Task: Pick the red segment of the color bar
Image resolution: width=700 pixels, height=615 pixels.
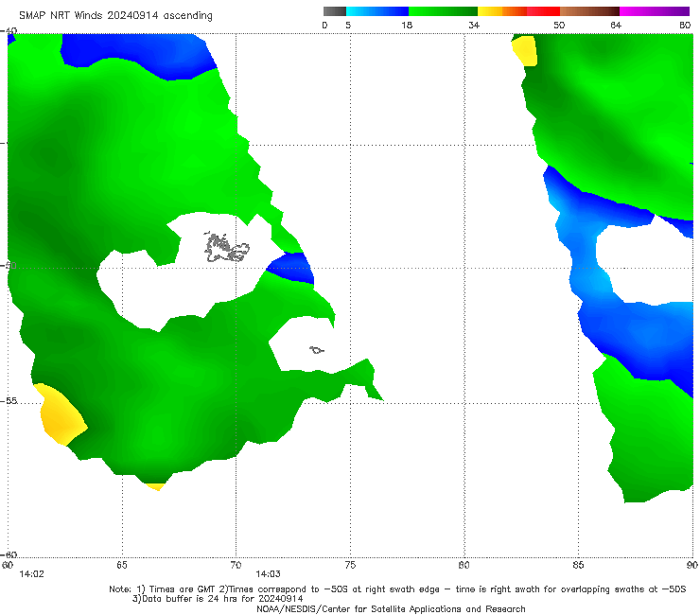Action: (543, 11)
